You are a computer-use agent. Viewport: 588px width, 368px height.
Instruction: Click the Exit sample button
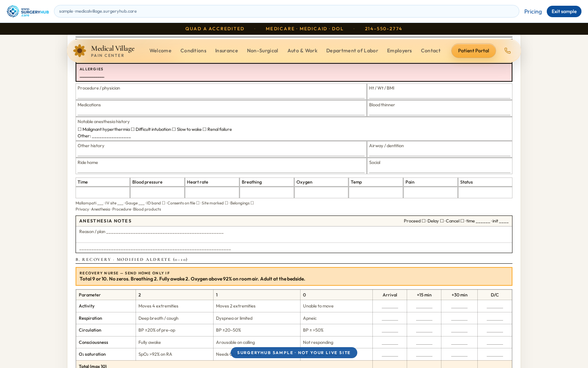click(564, 11)
